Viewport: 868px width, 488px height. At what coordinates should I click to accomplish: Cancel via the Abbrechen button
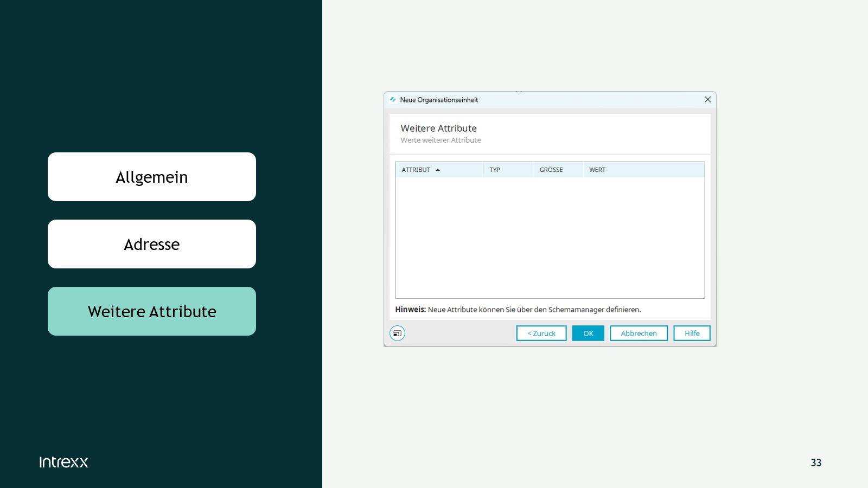[638, 333]
